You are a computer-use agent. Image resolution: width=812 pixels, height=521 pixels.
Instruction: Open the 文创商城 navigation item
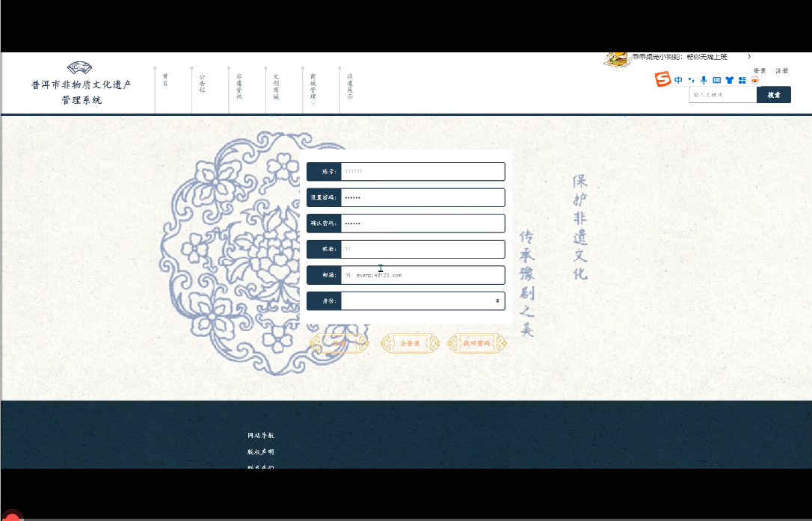pyautogui.click(x=276, y=86)
